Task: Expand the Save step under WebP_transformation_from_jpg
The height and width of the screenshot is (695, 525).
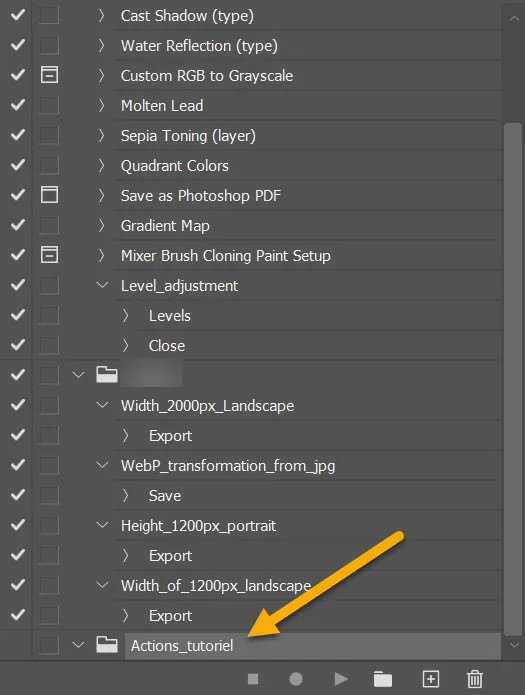Action: (x=126, y=495)
